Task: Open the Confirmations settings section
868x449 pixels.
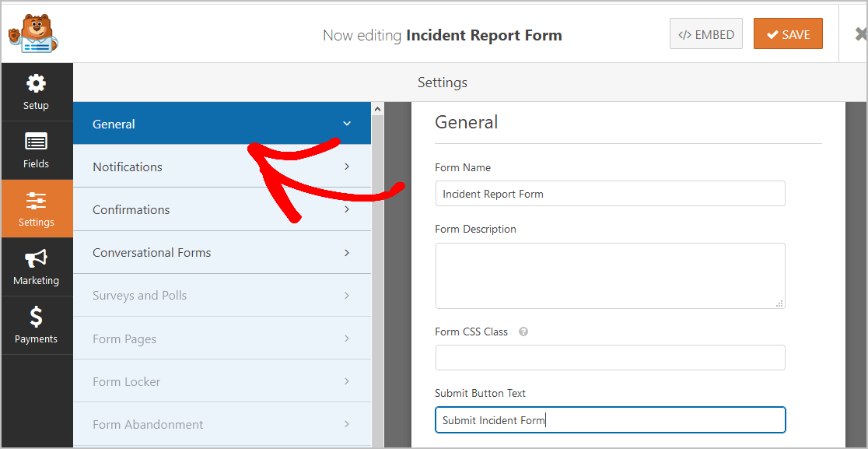Action: click(x=222, y=209)
